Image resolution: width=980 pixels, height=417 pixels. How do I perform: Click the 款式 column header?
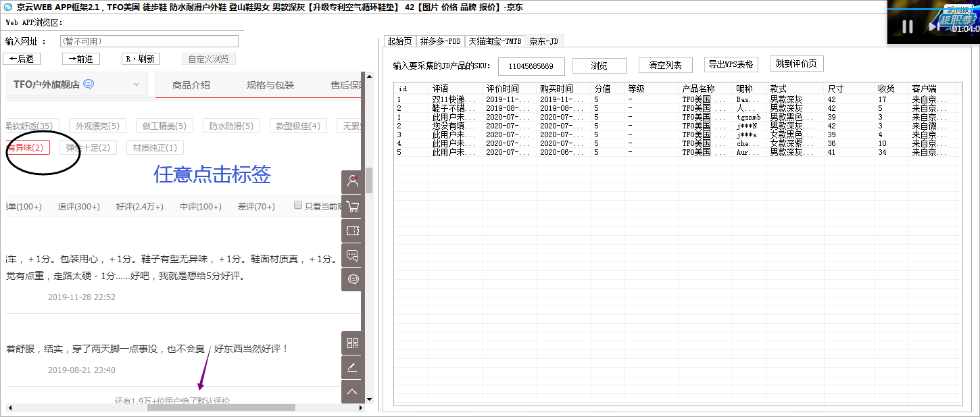pyautogui.click(x=795, y=89)
